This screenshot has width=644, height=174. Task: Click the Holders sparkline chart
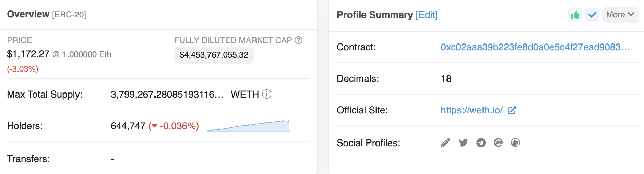[249, 126]
